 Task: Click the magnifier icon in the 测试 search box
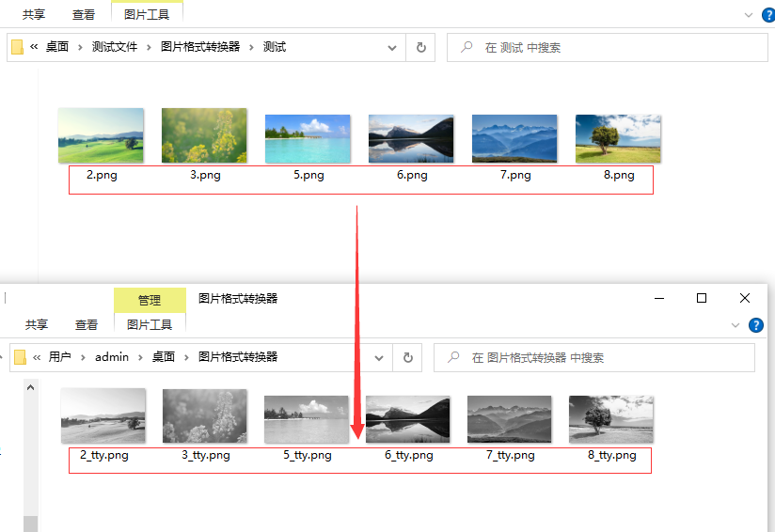(467, 47)
